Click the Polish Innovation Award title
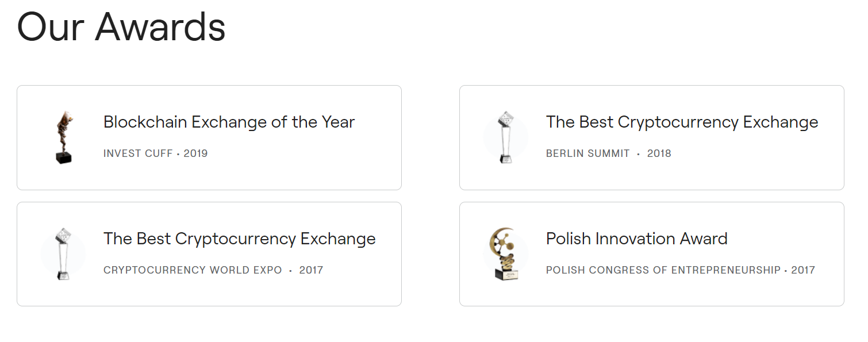Screen dimensions: 868x342 [x=636, y=239]
